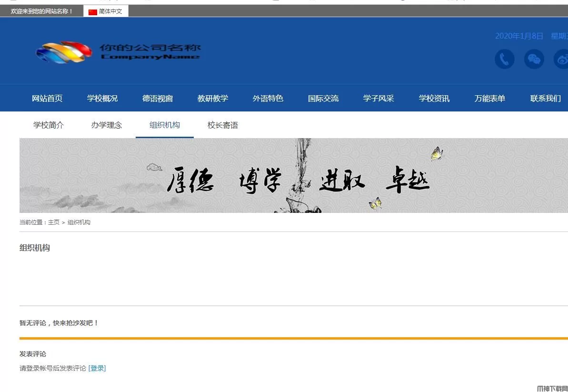This screenshot has width=568, height=392.
Task: Open 教研教学 menu item
Action: (x=213, y=98)
